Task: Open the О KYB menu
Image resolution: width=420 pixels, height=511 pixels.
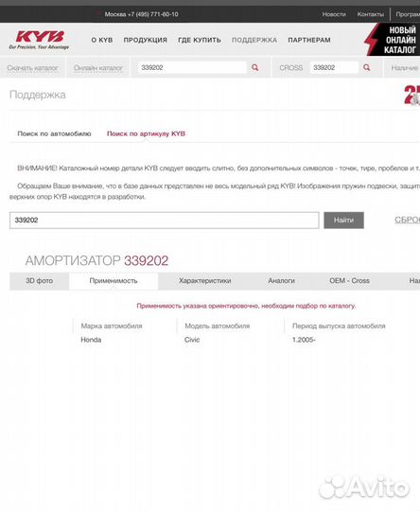Action: (x=101, y=40)
